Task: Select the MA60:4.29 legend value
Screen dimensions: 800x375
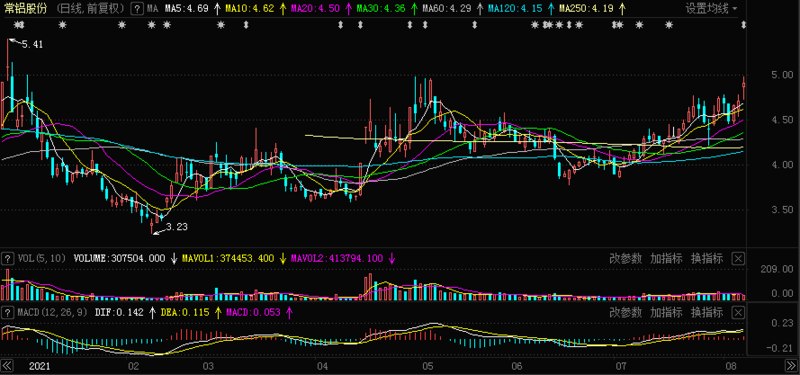Action: (447, 9)
